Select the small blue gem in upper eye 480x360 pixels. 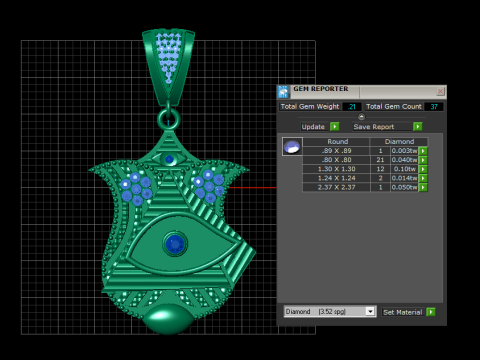[169, 159]
